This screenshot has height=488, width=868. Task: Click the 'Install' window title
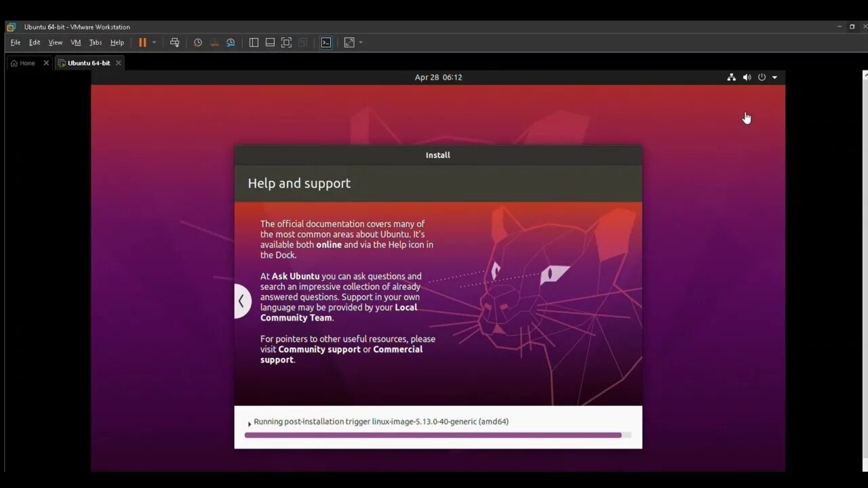438,155
